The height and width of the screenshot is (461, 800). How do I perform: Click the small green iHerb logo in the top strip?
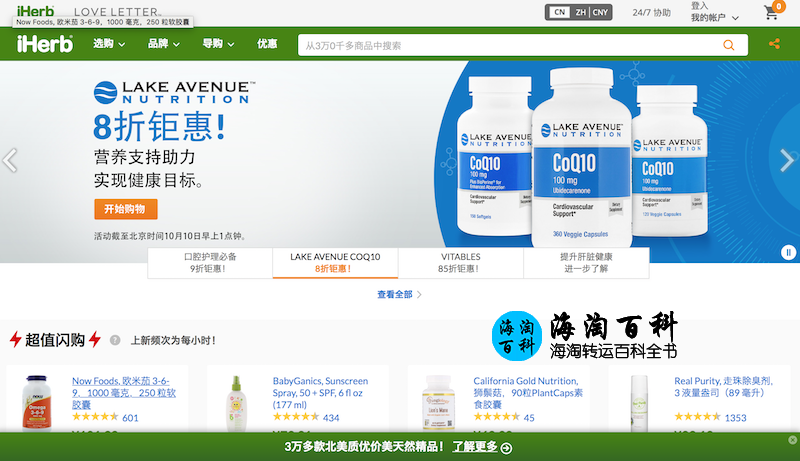(x=35, y=11)
